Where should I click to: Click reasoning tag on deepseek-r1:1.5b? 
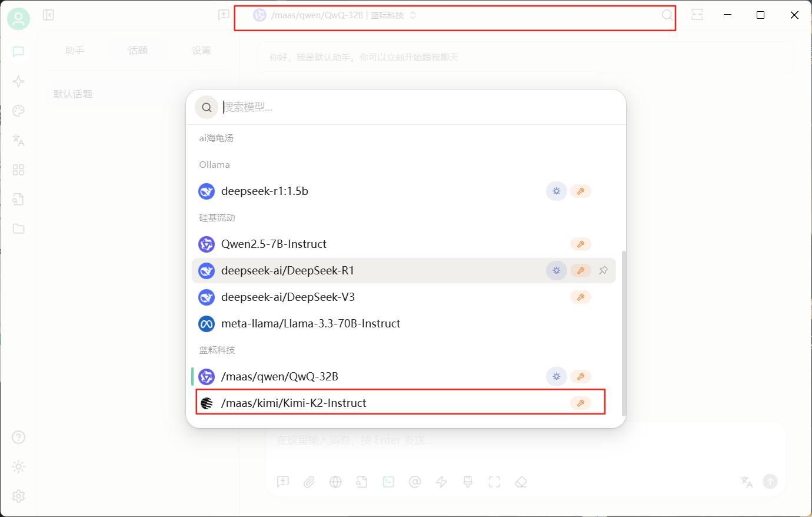[557, 191]
